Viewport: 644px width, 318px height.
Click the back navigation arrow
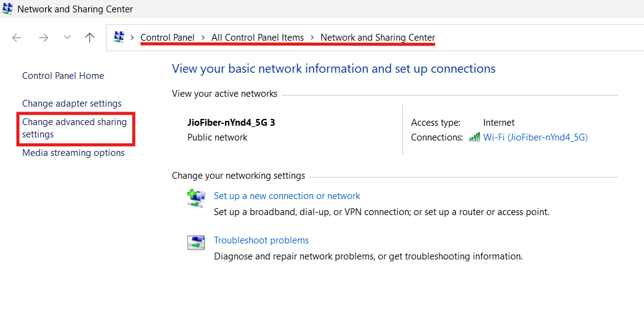pos(17,38)
